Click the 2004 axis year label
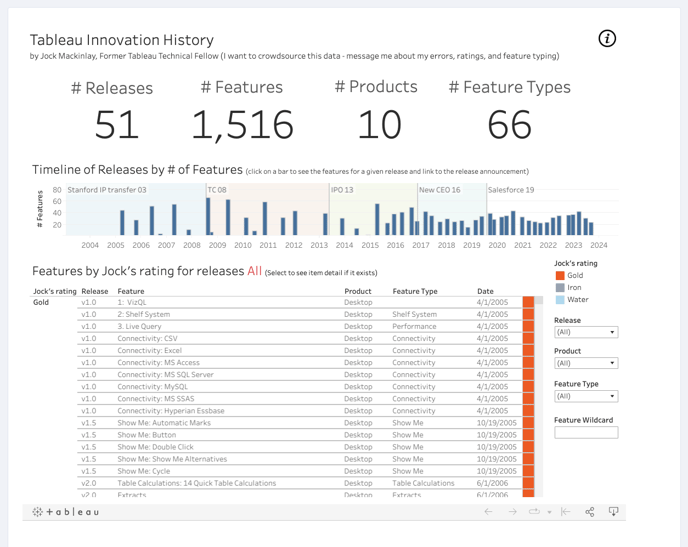 pos(90,245)
